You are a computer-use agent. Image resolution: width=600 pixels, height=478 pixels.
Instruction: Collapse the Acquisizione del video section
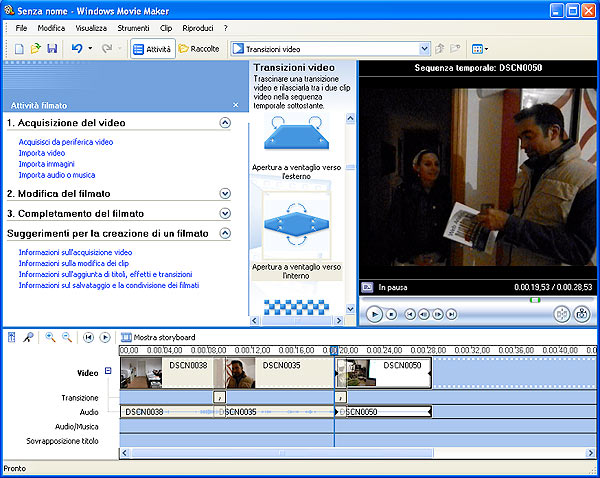225,123
